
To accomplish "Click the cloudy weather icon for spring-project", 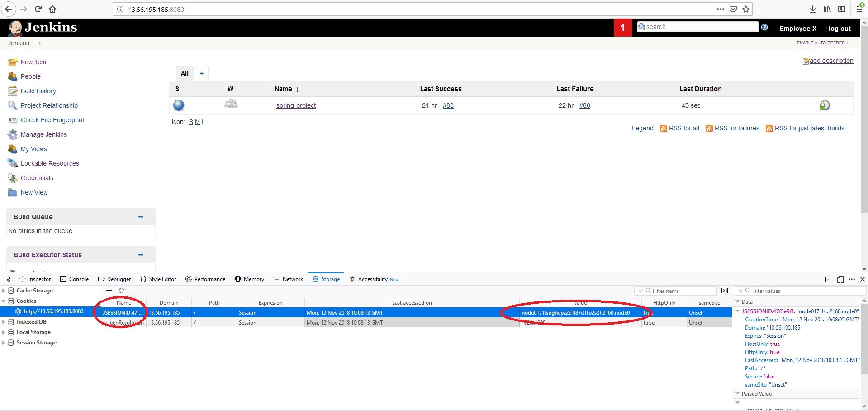I will 231,104.
